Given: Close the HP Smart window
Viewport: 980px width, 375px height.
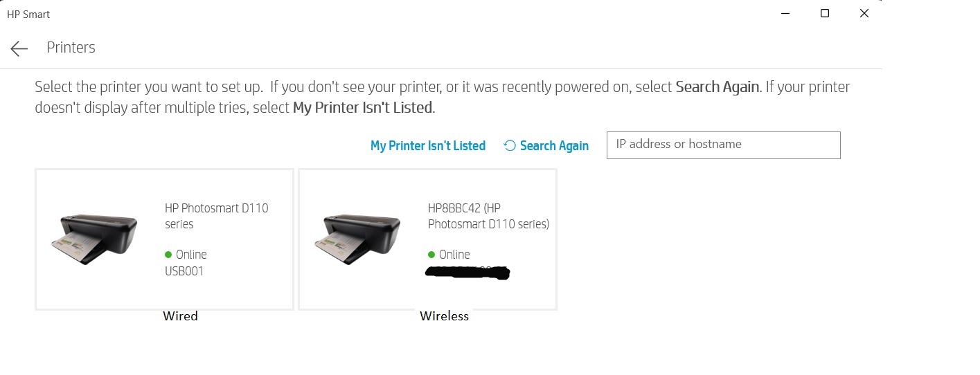Looking at the screenshot, I should tap(864, 13).
